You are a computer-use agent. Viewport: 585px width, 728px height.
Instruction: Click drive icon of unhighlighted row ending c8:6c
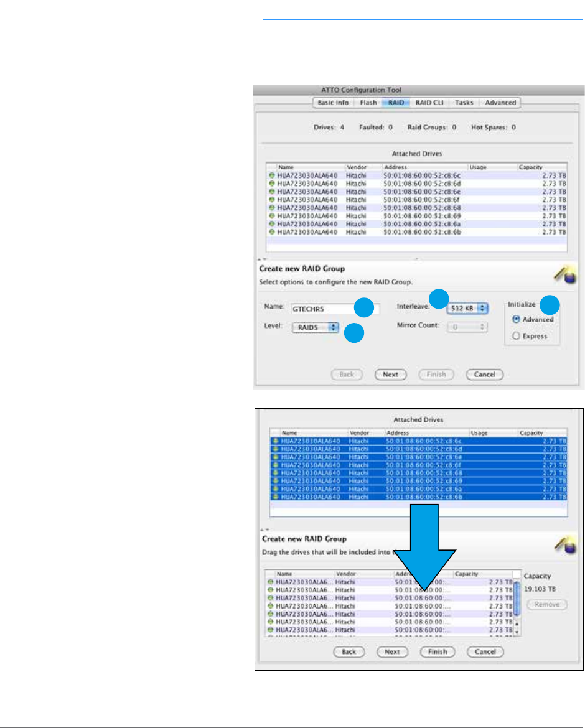pyautogui.click(x=271, y=175)
